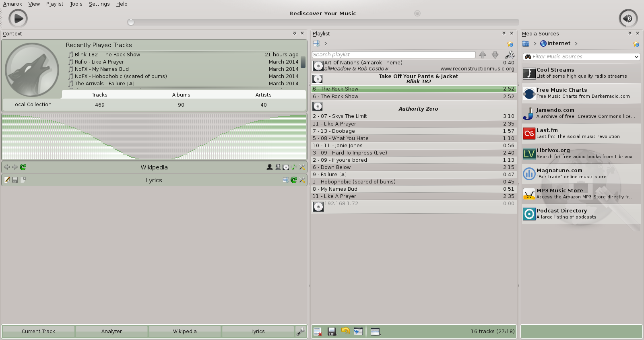This screenshot has width=644, height=340.
Task: Open playlist sorting icon in breadcrumb bar
Action: 316,43
